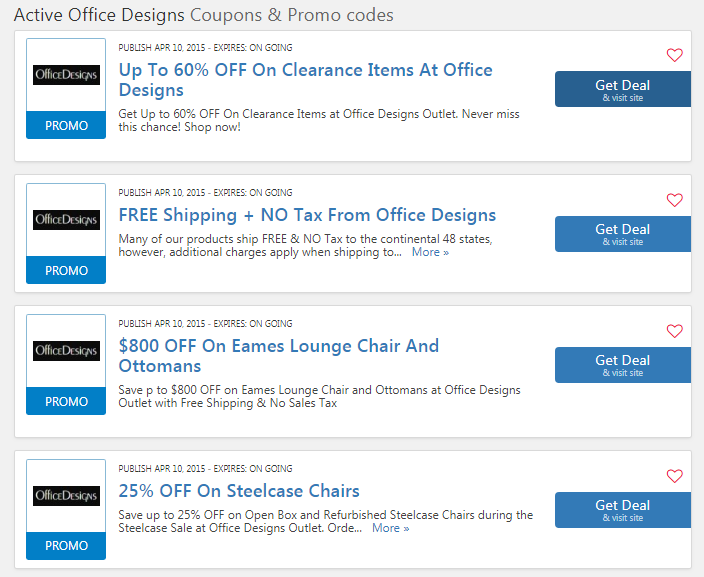
Task: Click the 'Save p to $800 OFF on Eames' description
Action: [319, 396]
